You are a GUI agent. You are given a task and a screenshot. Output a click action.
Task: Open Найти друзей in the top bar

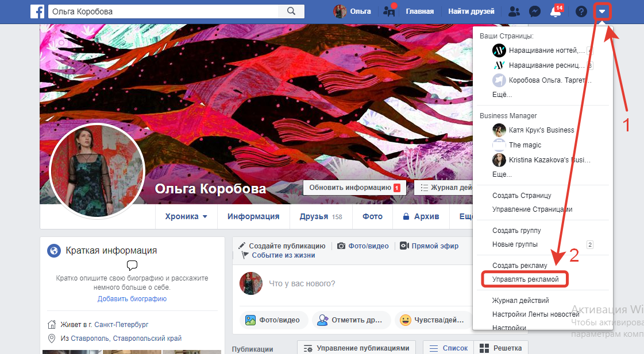pyautogui.click(x=471, y=11)
